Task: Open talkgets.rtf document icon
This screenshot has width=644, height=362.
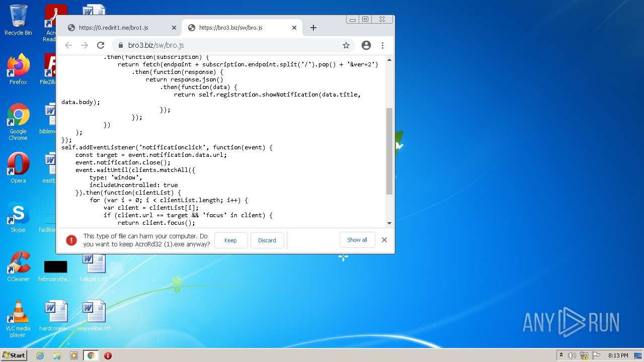Action: point(94,266)
